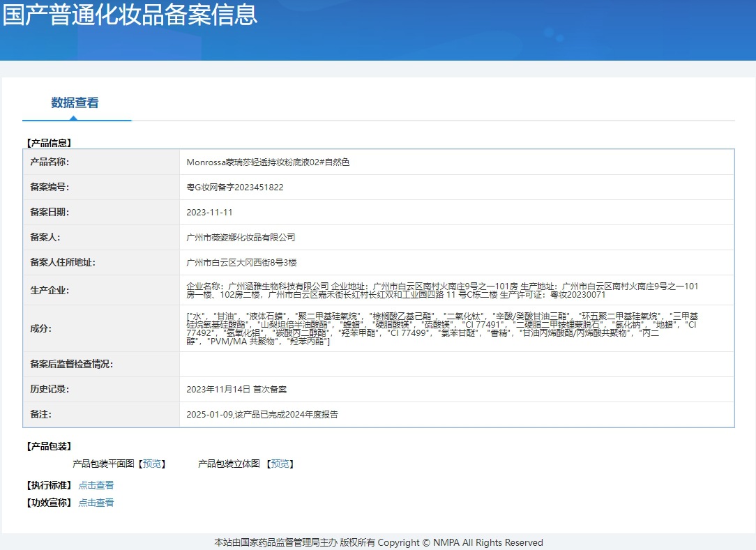The image size is (756, 550).
Task: Click the 【功效宣称】 heading
Action: pos(49,503)
